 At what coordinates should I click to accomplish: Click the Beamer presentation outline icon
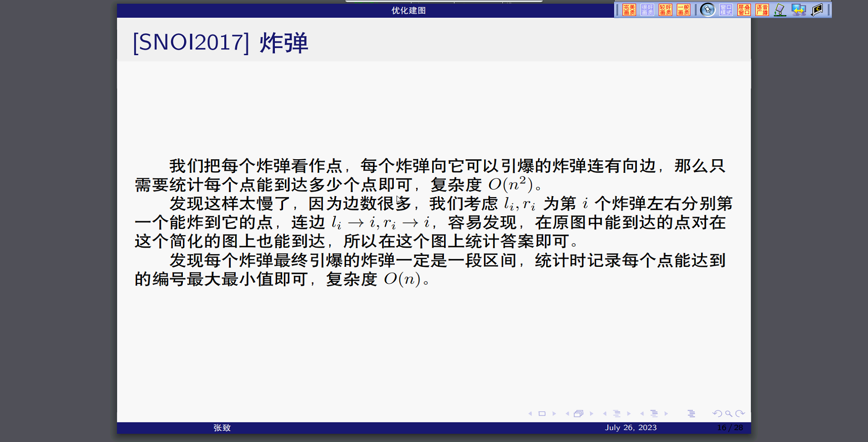pyautogui.click(x=692, y=414)
